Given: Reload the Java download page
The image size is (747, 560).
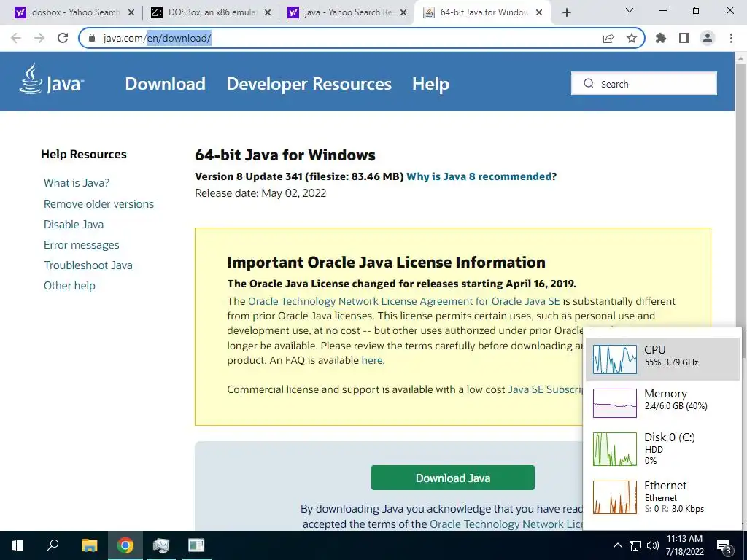Looking at the screenshot, I should [x=63, y=38].
